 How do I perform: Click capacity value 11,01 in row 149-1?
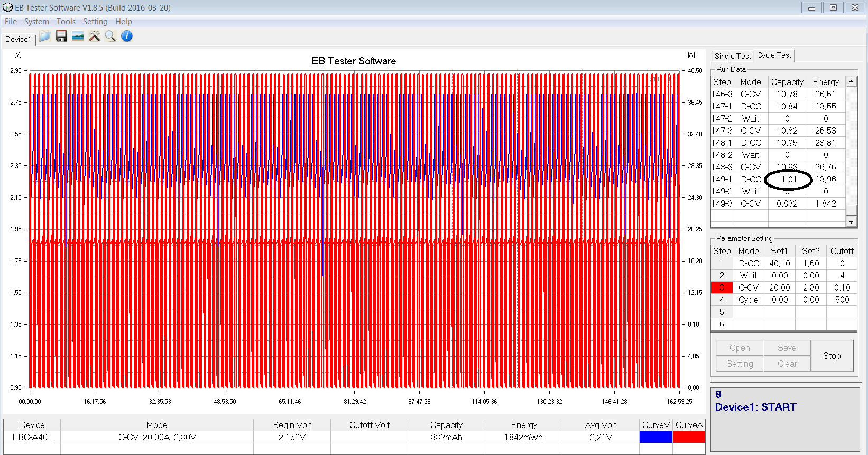pos(787,179)
